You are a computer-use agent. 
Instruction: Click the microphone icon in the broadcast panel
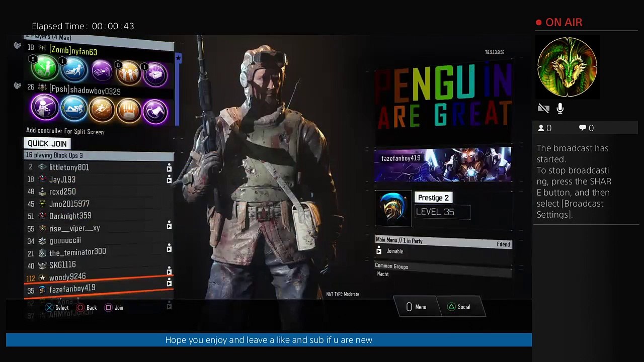click(x=560, y=108)
